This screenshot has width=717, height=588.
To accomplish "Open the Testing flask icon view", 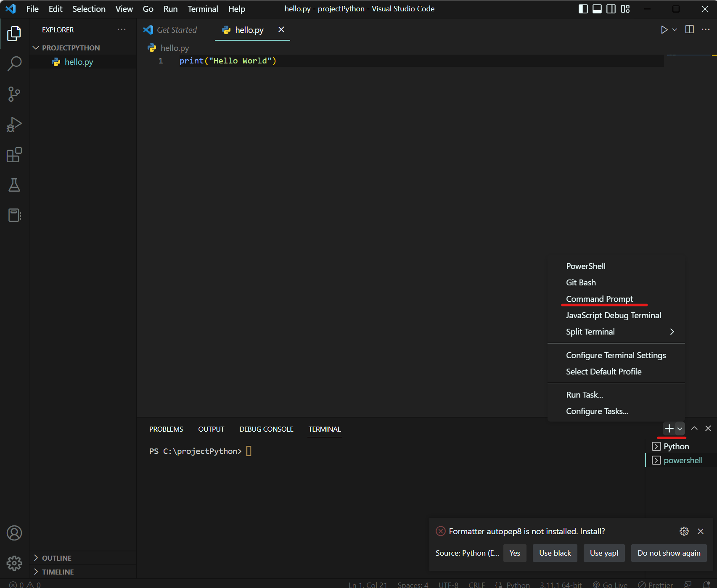I will pos(14,185).
